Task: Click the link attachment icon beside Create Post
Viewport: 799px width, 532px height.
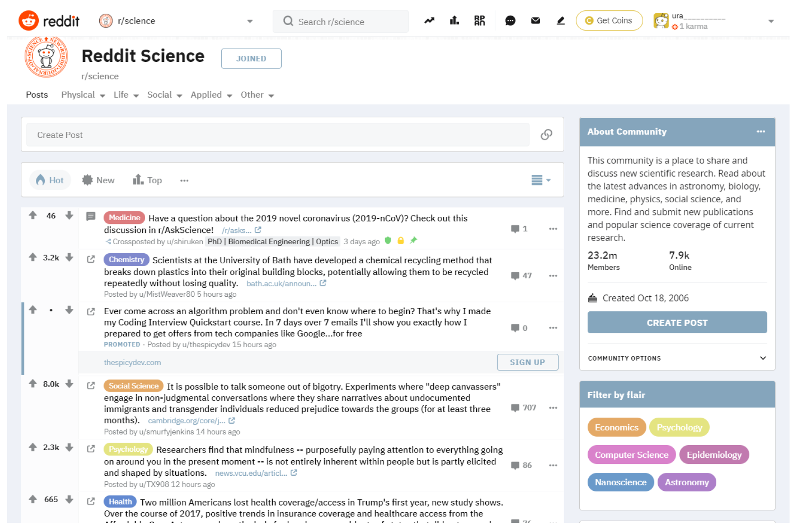Action: click(547, 135)
